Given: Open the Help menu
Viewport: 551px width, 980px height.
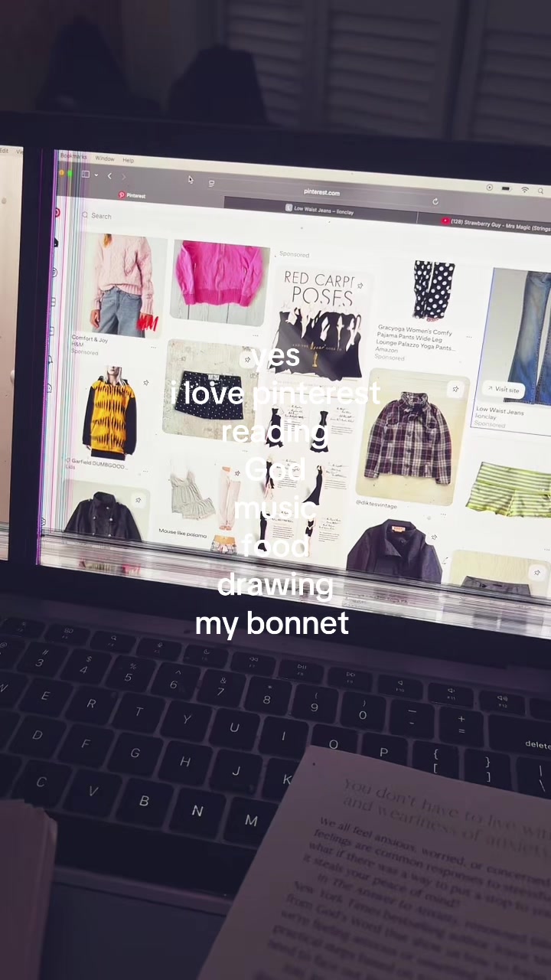Looking at the screenshot, I should [128, 160].
